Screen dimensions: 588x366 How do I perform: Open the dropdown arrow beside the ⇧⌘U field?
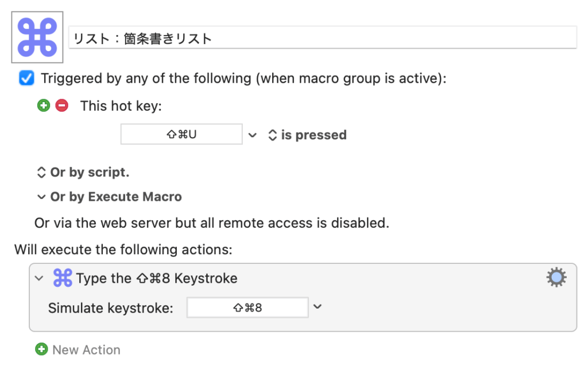(253, 135)
